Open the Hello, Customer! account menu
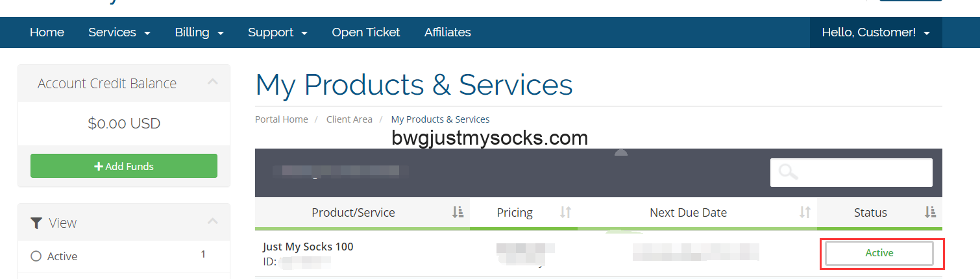This screenshot has height=279, width=980. (x=876, y=32)
